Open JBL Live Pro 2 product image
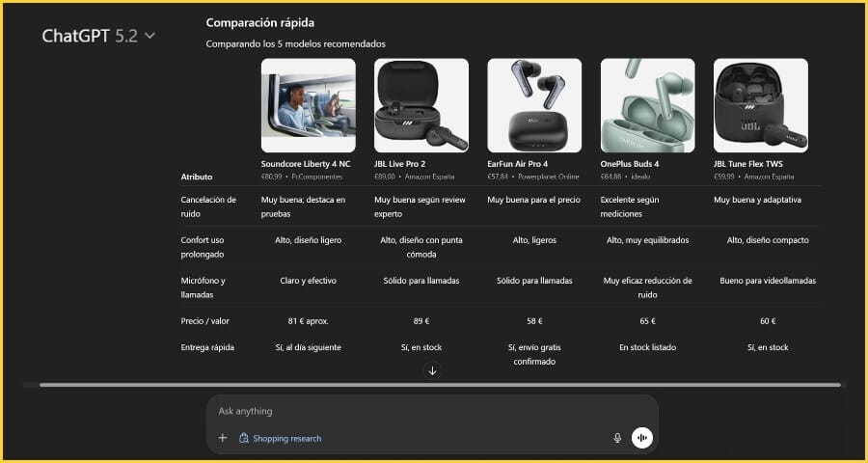Viewport: 868px width, 463px height. (x=421, y=105)
